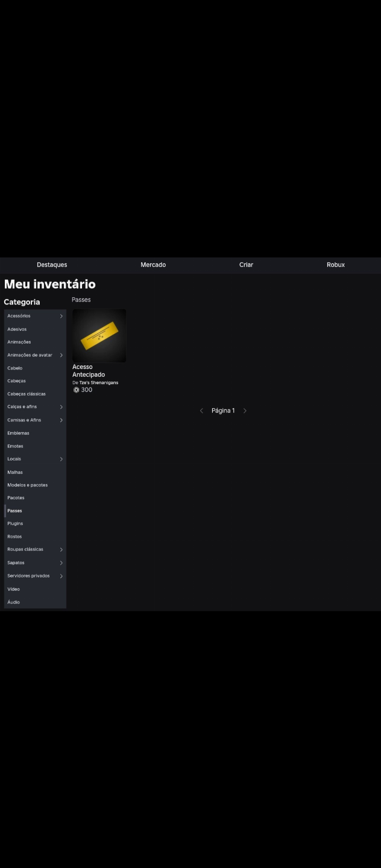Expand the Calças e afins chevron
381x868 pixels.
point(61,407)
